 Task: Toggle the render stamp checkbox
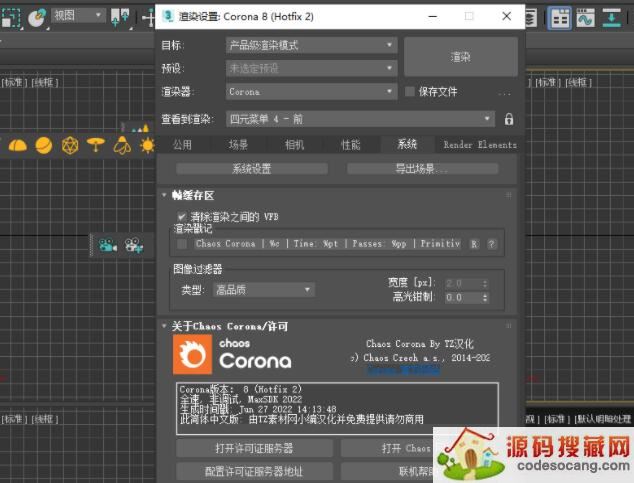(182, 243)
